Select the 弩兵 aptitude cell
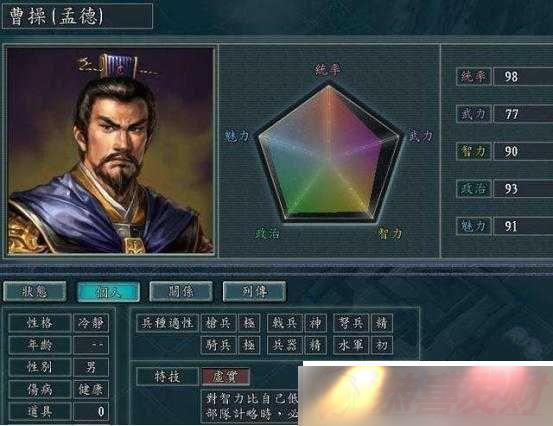The height and width of the screenshot is (426, 553). 351,323
